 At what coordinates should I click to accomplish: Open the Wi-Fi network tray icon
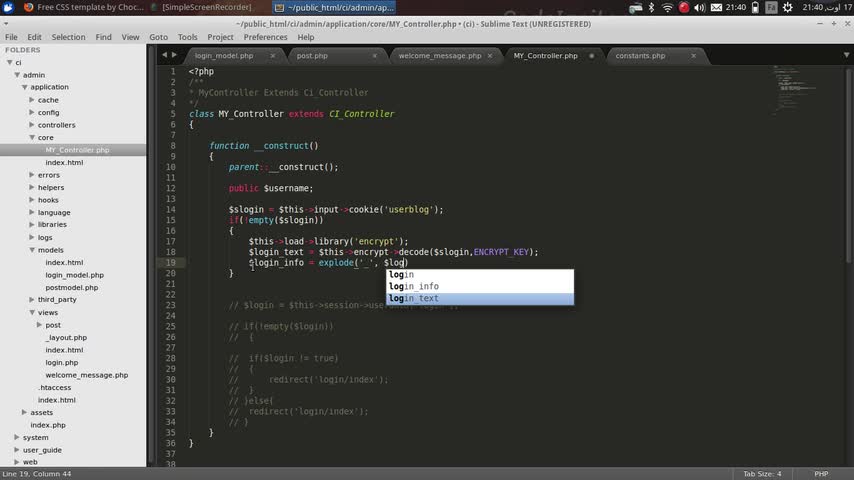(667, 7)
